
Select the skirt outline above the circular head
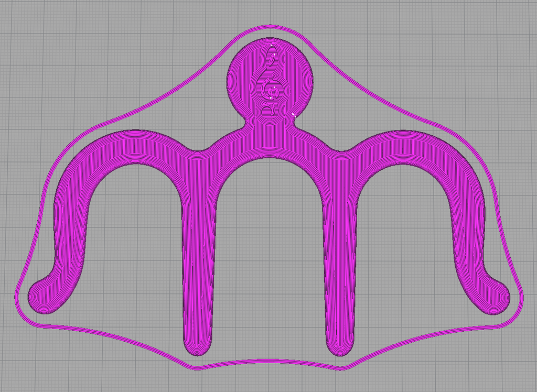pos(270,27)
